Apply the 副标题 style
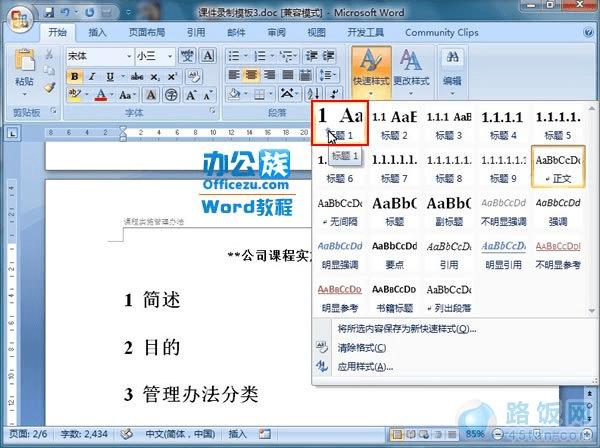Viewport: 600px width, 448px height. 449,210
